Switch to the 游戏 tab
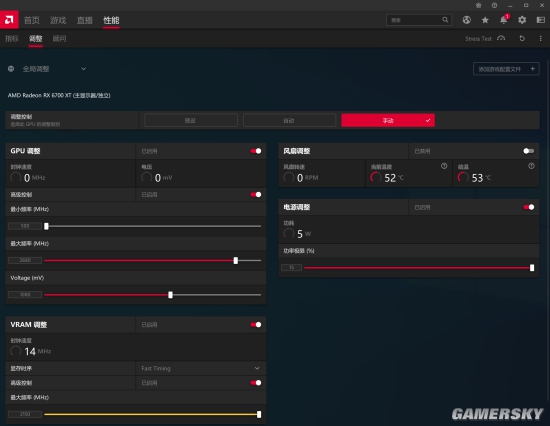Screen dimensions: 550x426 coord(58,20)
